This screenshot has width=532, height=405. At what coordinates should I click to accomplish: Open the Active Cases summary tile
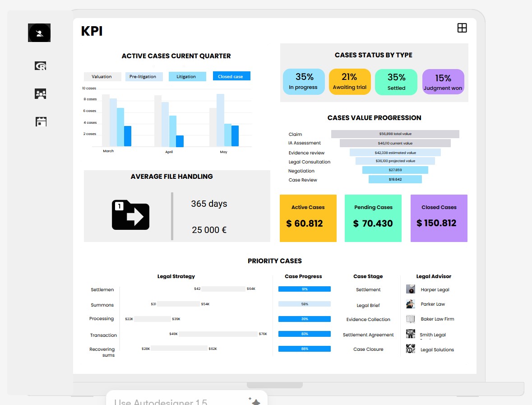[x=308, y=218]
